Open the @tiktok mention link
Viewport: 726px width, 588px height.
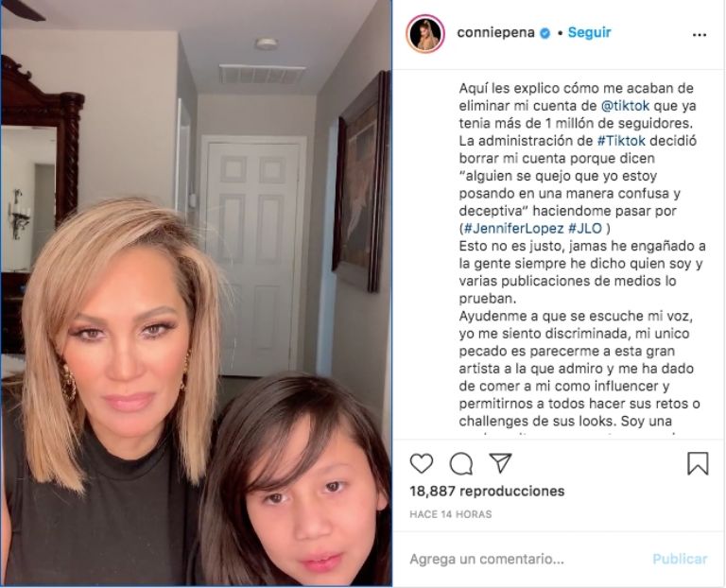tap(625, 106)
